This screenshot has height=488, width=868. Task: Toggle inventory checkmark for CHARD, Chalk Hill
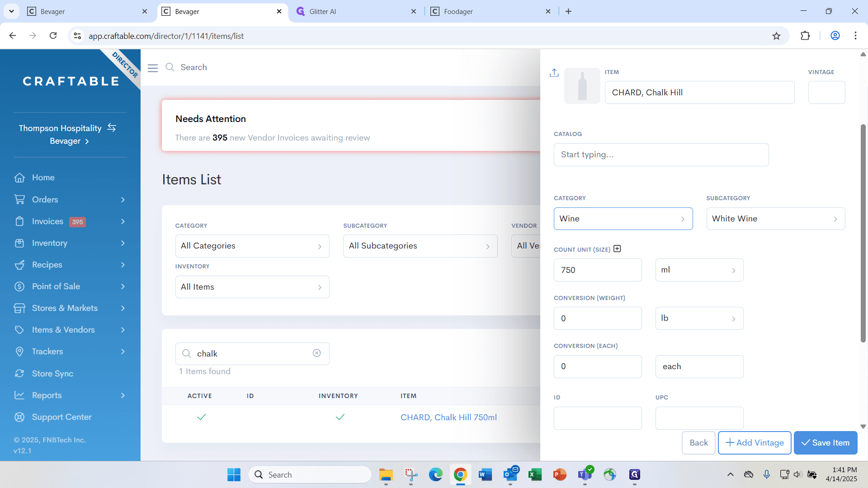340,417
